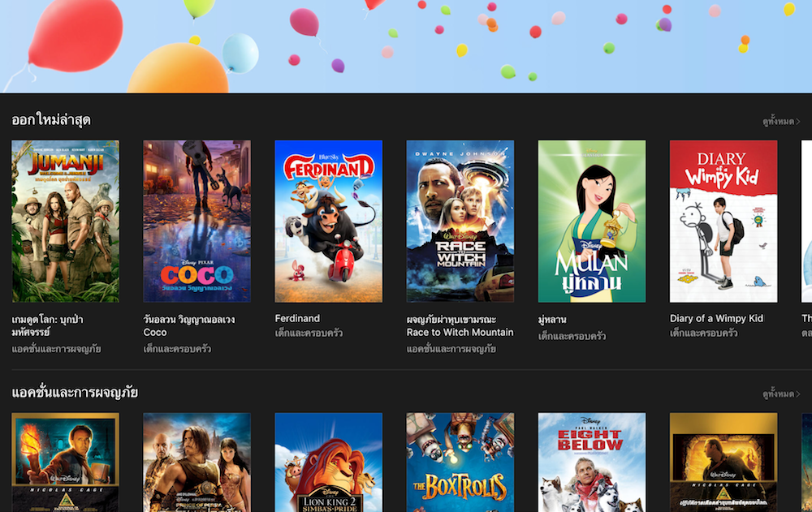Select the Ferdinand poster artwork
Screen dimensions: 812x512
tap(328, 221)
